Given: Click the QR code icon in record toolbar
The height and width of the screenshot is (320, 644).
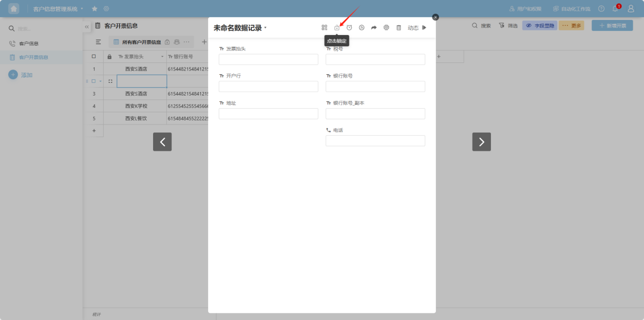Looking at the screenshot, I should [325, 28].
